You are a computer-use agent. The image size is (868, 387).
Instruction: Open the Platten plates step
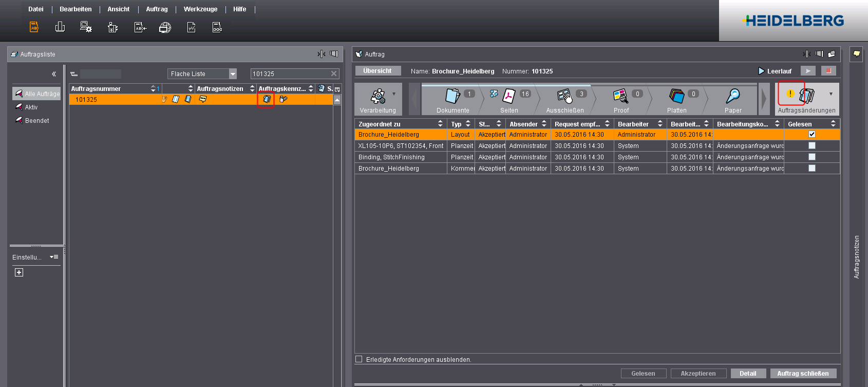click(x=676, y=96)
